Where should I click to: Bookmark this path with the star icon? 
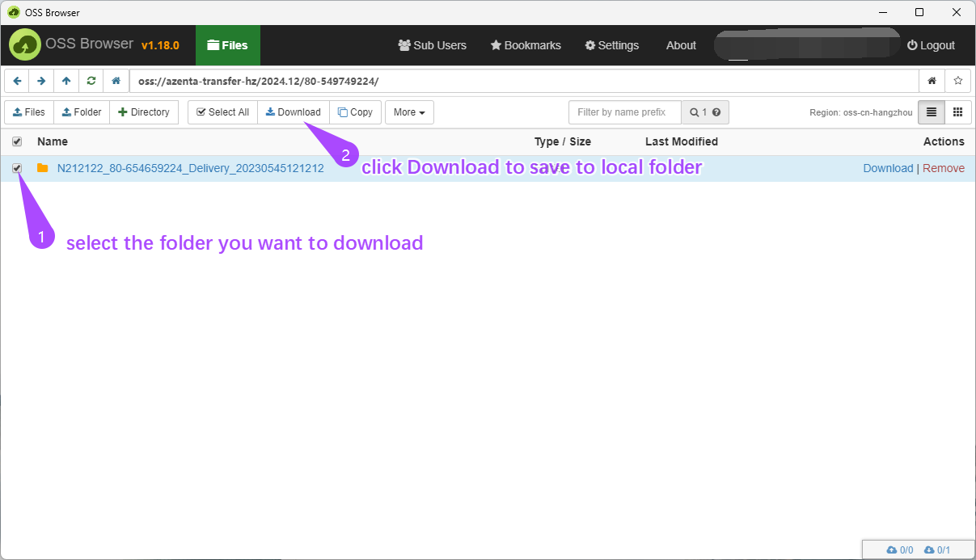coord(957,81)
